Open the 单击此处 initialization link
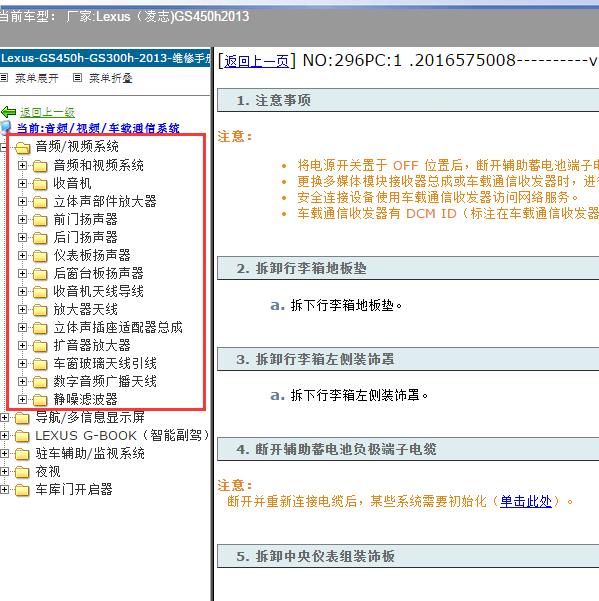 pyautogui.click(x=525, y=501)
